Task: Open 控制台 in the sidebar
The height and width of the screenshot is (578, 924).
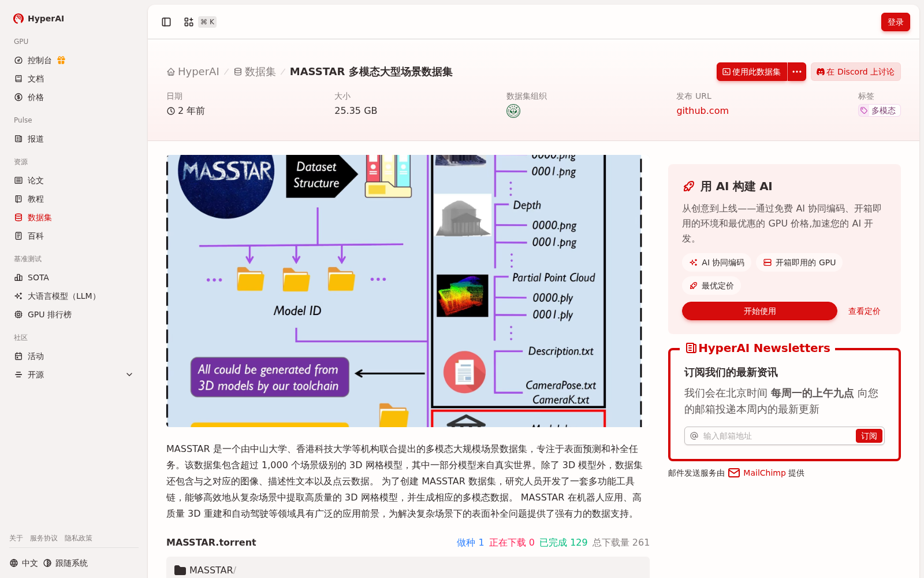Action: pos(39,60)
